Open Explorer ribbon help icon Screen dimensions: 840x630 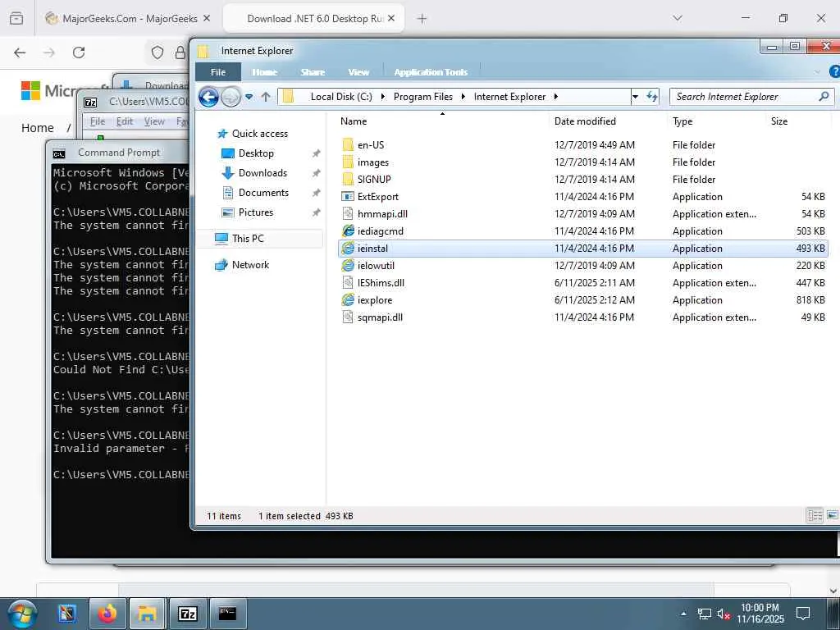pyautogui.click(x=834, y=72)
